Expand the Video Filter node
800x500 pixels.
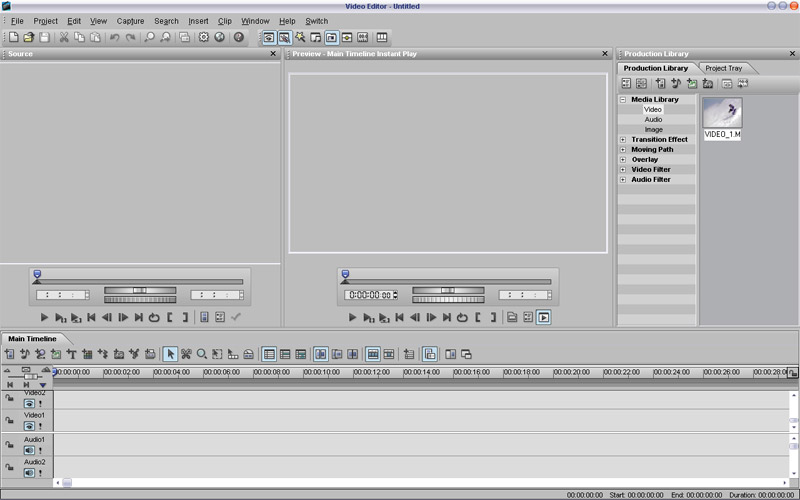[623, 169]
